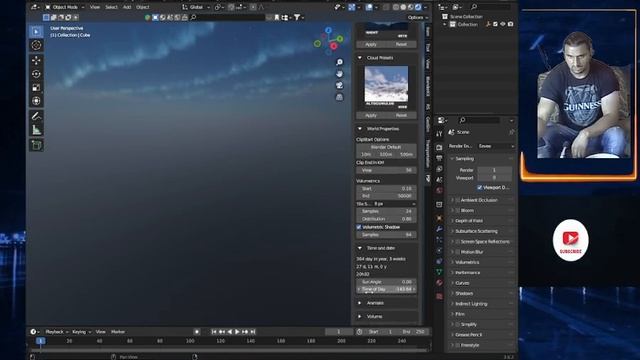The image size is (640, 360).
Task: Jump to the timeline end frame
Action: point(253,332)
